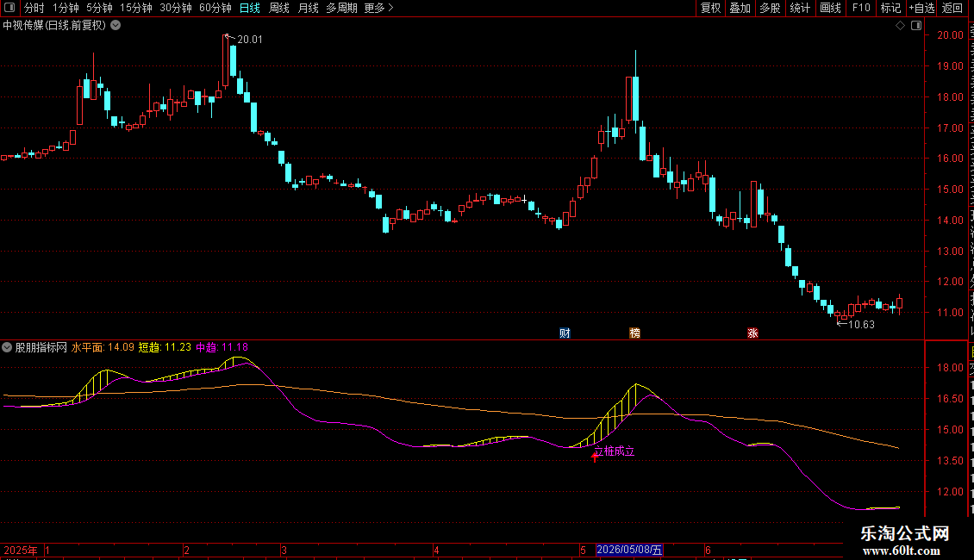This screenshot has width=974, height=560.
Task: Click the 叠加 overlay button
Action: click(740, 8)
